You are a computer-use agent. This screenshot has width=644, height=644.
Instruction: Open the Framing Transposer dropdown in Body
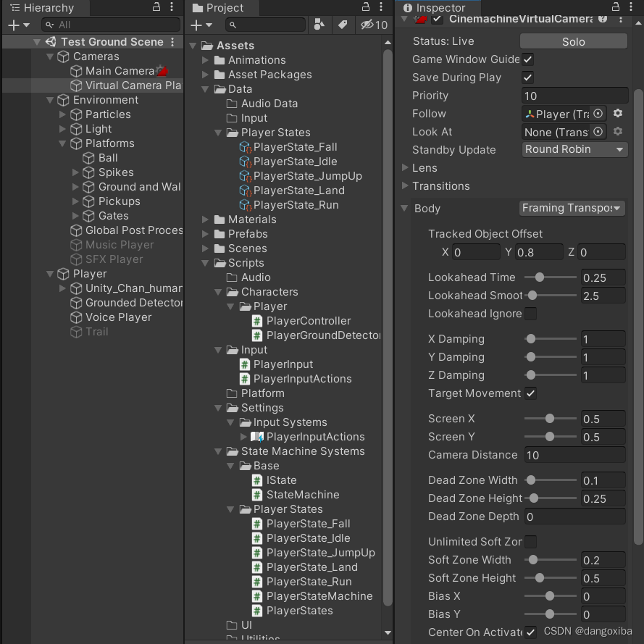pyautogui.click(x=572, y=208)
